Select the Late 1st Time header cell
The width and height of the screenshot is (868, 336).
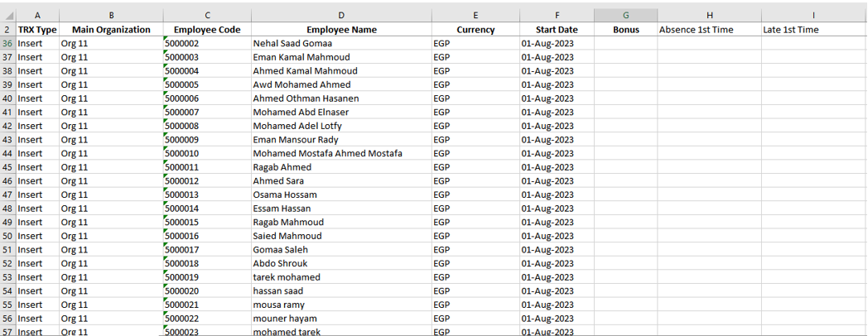click(x=813, y=30)
